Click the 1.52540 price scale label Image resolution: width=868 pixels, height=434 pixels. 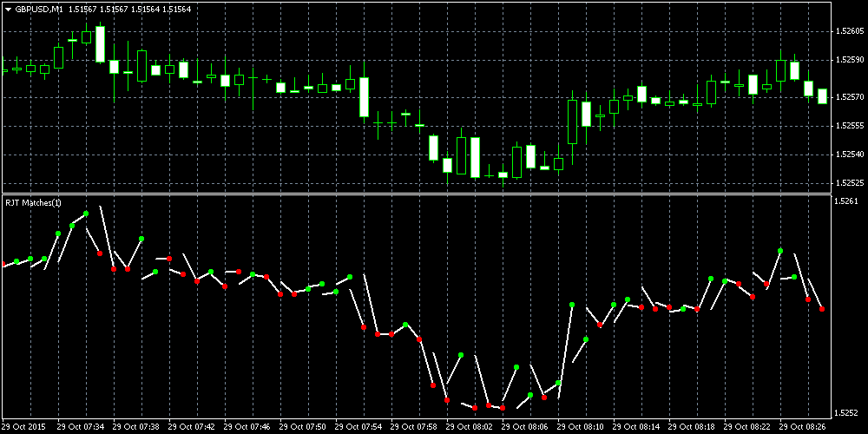tap(849, 154)
